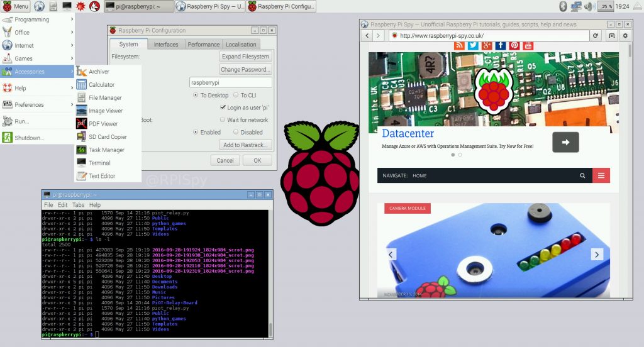Click the Expand Filesystem button

click(245, 57)
